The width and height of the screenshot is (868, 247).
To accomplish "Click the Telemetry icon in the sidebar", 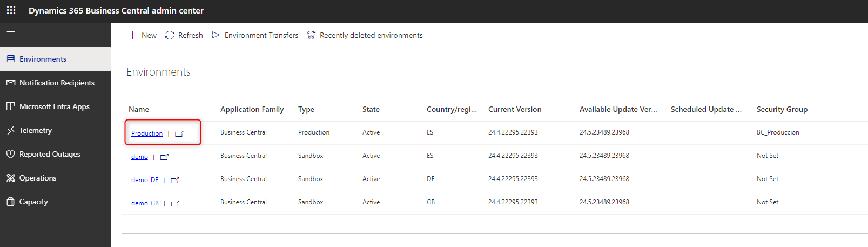I will pos(11,130).
